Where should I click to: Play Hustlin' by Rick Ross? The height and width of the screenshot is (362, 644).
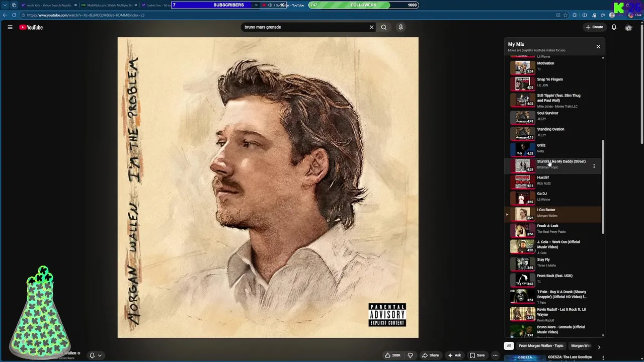553,181
